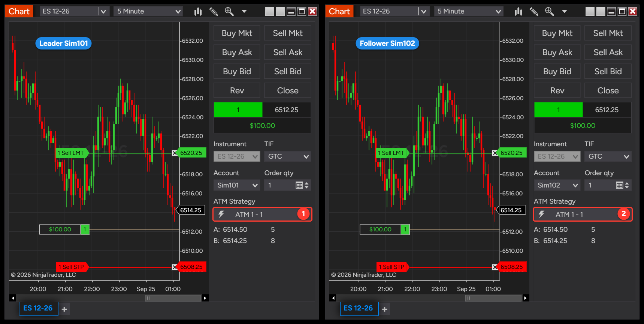Open quantity calculator icon in Sim101 order qty

299,185
